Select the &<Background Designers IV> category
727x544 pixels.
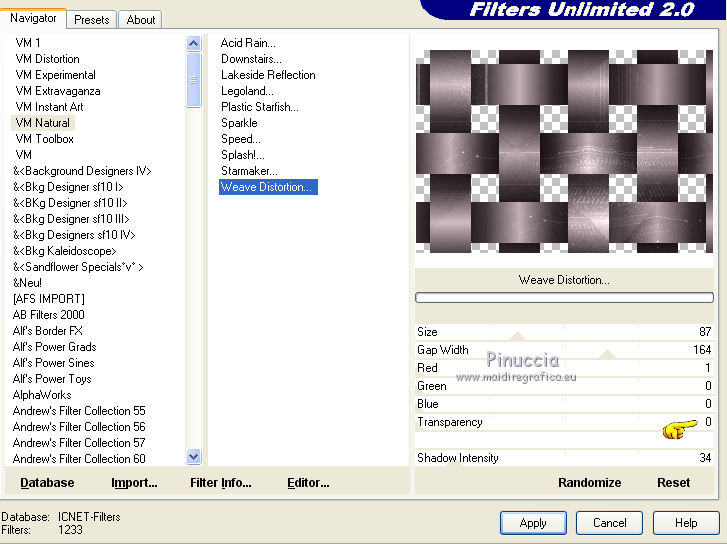tap(82, 171)
